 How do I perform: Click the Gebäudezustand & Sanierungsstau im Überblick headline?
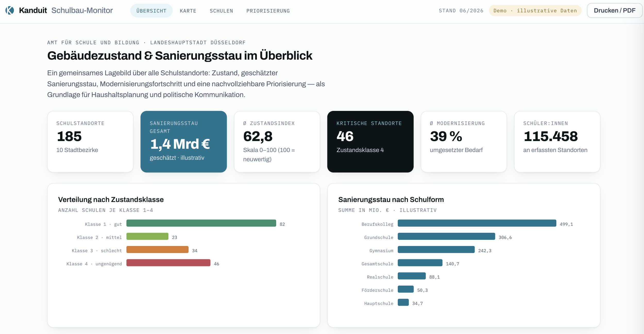180,56
